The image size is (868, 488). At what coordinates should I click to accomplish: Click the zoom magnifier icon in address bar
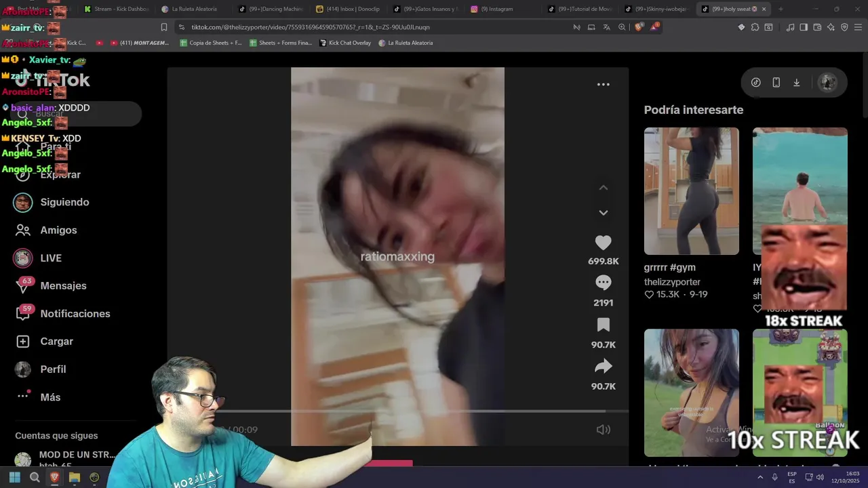coord(622,27)
